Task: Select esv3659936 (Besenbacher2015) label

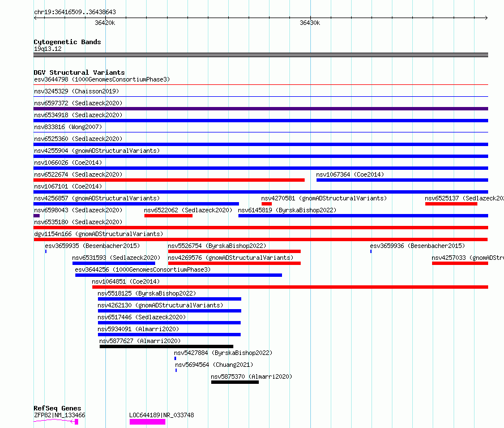Action: (417, 246)
